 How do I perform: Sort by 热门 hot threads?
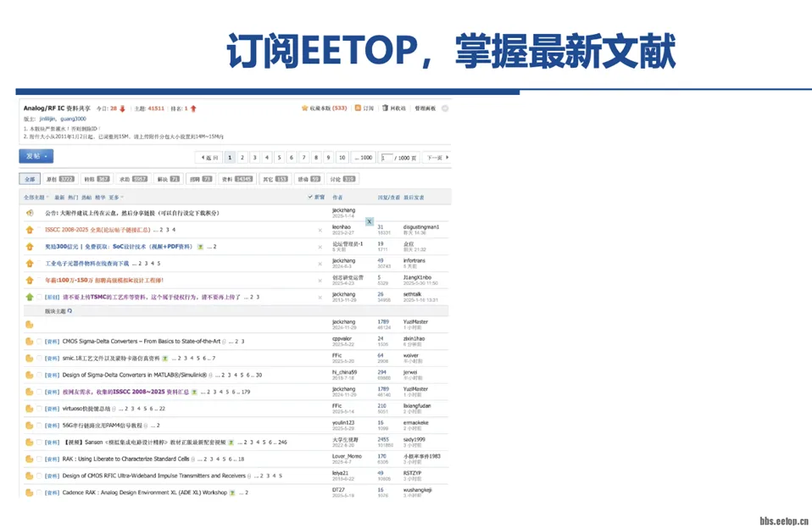tap(73, 198)
